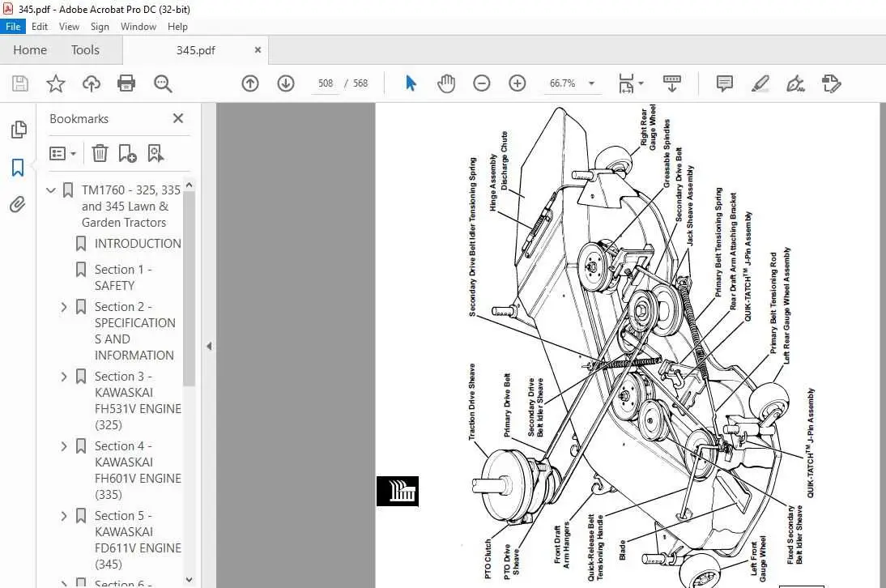Click bookmarks scrollbar down arrow
Viewport: 886px width, 588px height.
(190, 580)
